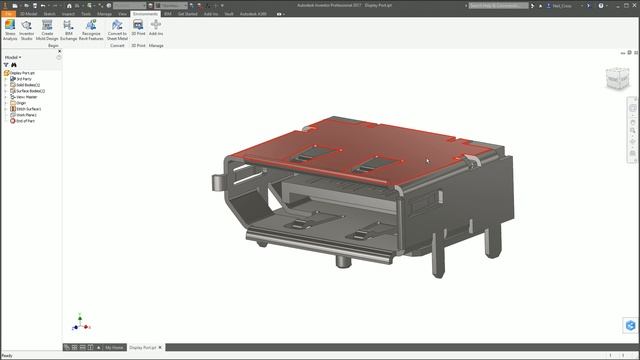Click the Full Navigation Wheel icon
This screenshot has width=640, height=360.
[633, 108]
